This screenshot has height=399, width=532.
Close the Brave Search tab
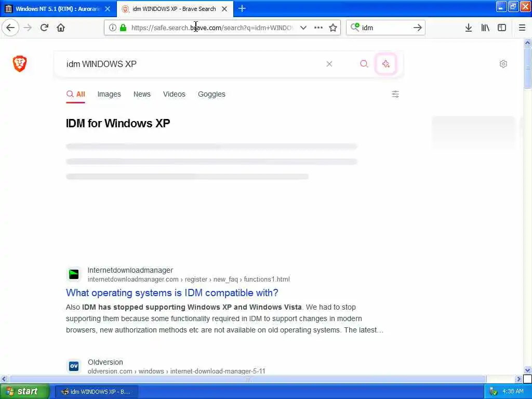click(224, 9)
